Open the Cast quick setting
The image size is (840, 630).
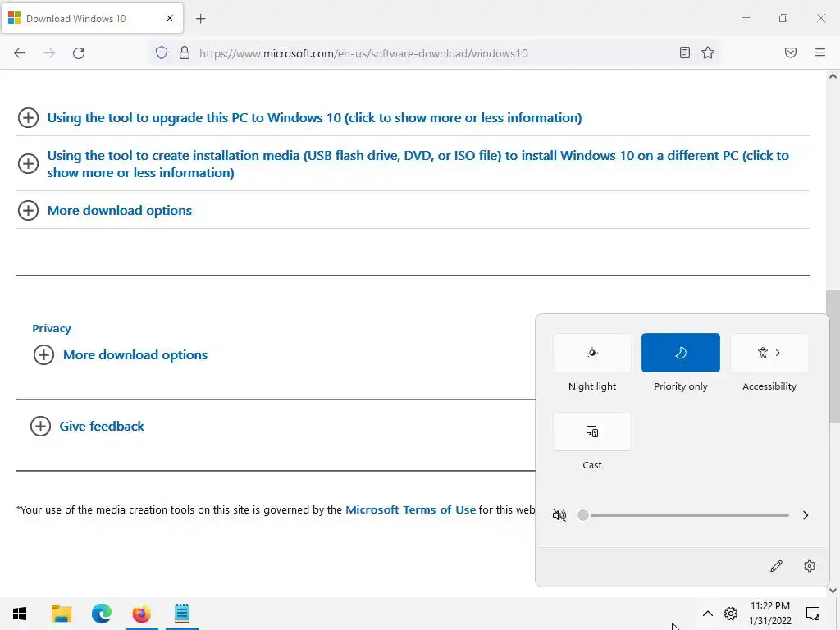(592, 431)
